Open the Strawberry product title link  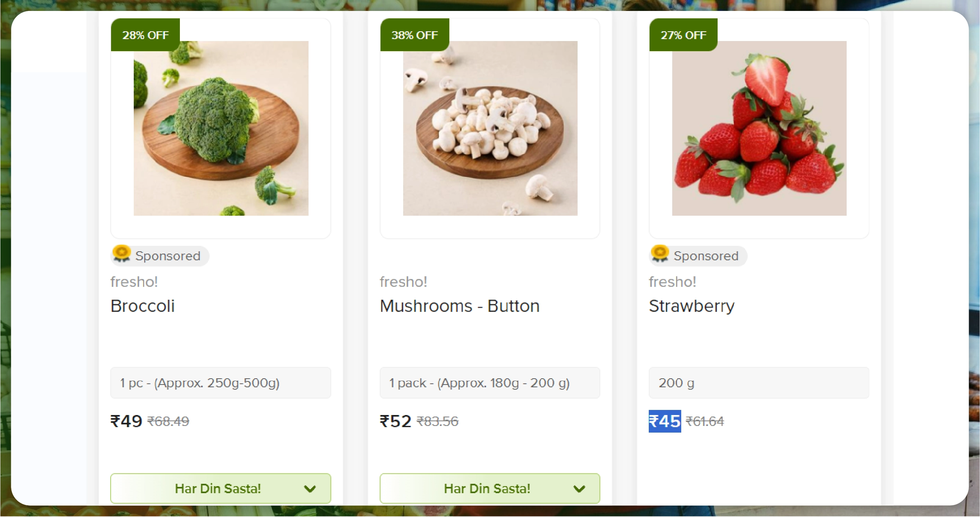pos(691,306)
